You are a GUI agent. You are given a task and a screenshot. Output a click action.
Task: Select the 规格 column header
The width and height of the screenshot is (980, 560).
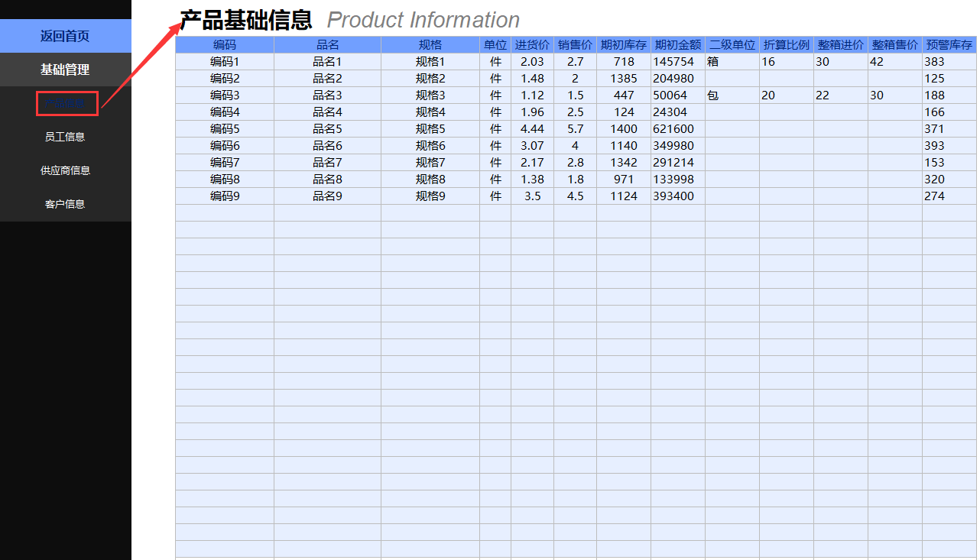click(430, 44)
